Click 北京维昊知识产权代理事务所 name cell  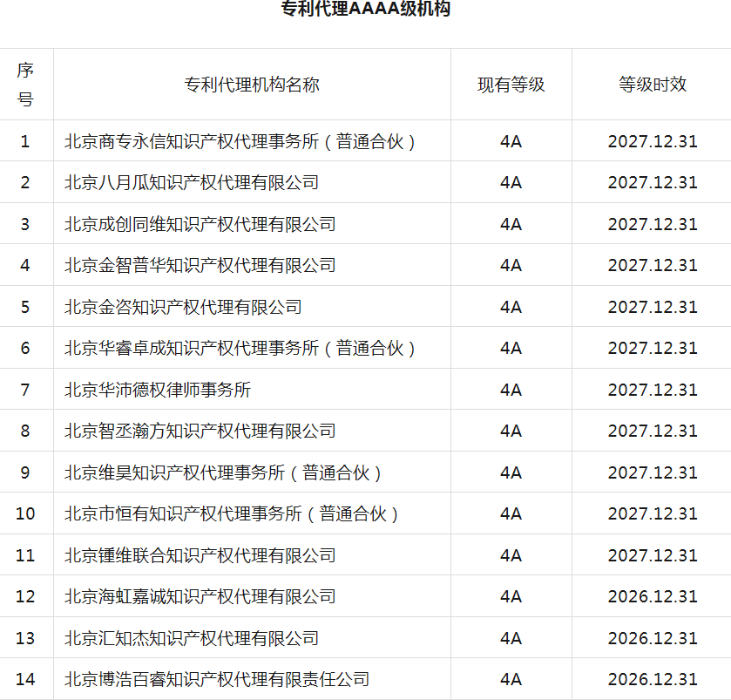coord(224,472)
